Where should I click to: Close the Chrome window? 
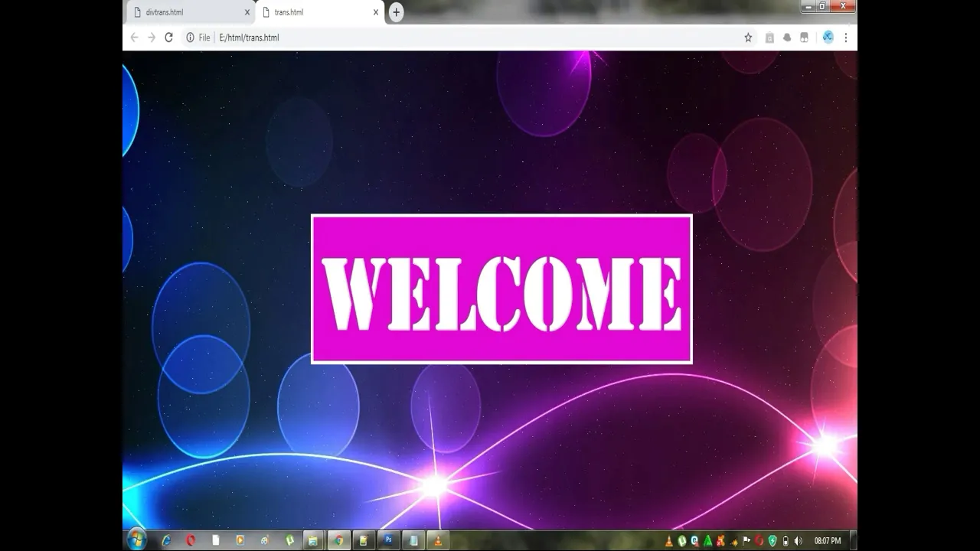coord(843,6)
